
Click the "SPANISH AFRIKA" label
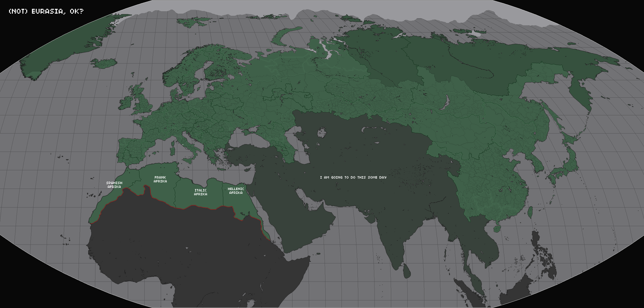114,185
